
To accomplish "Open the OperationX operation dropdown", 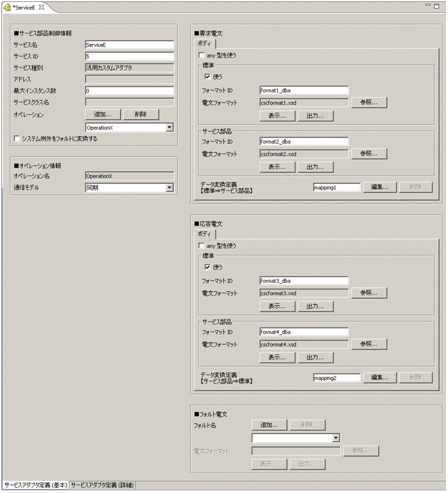I will pyautogui.click(x=169, y=127).
